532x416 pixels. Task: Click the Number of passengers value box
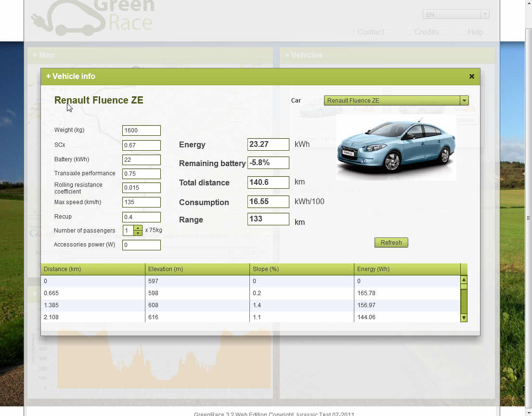click(128, 231)
